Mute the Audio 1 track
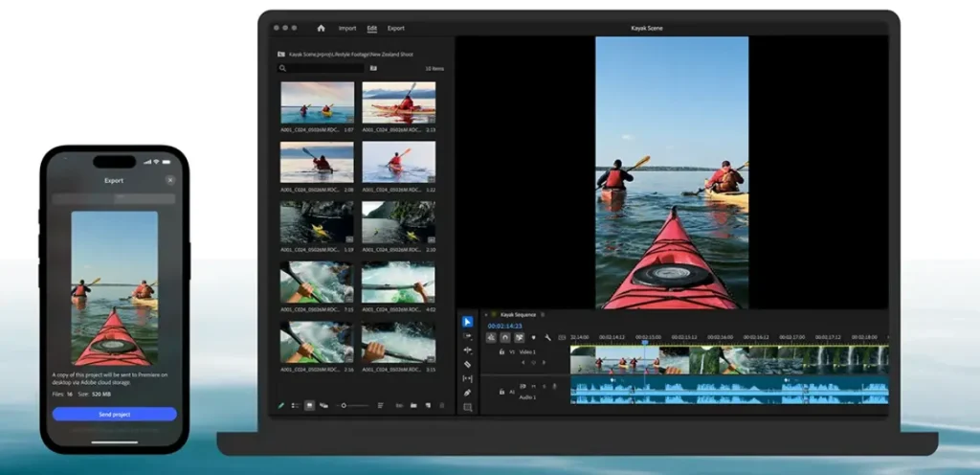Screen dimensions: 980x475 [534, 386]
